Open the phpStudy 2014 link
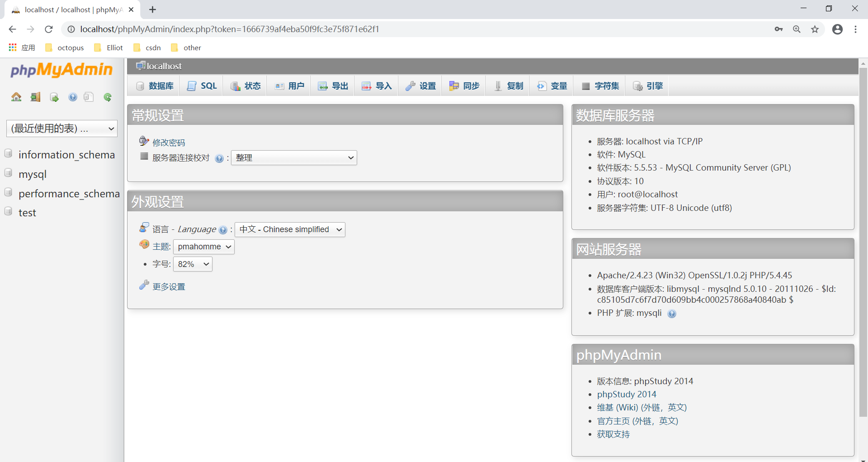 (x=627, y=394)
